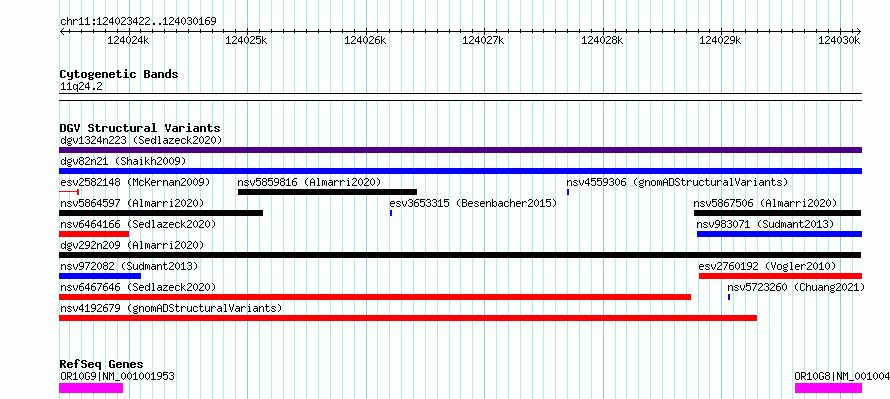Click the 11q24.2 cytogenetic band line

[x=460, y=96]
